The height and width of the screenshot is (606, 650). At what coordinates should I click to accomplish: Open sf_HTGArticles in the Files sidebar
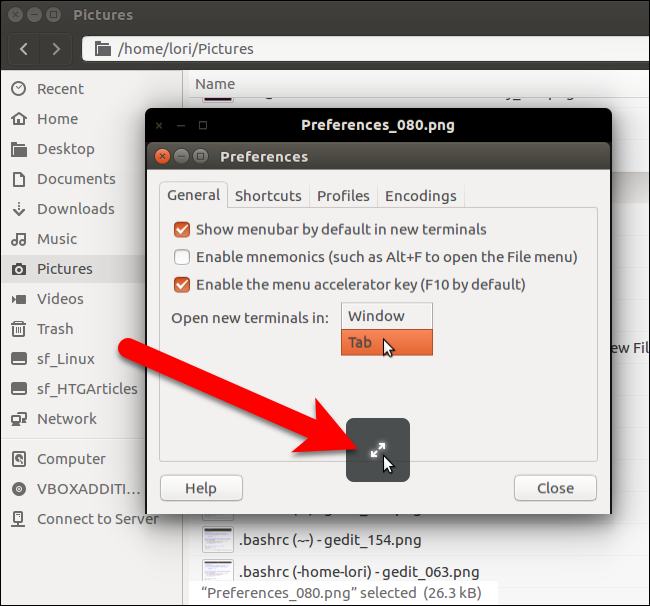[x=74, y=389]
